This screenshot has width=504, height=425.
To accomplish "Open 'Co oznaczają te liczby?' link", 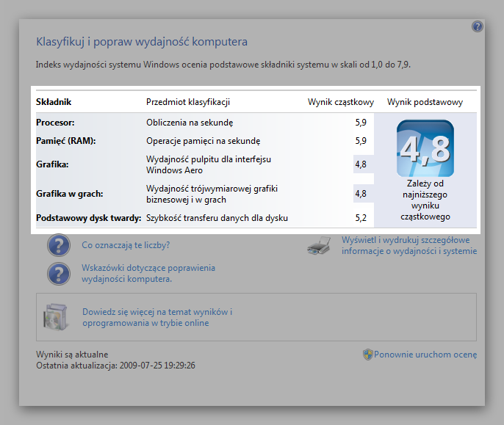I will click(x=126, y=245).
